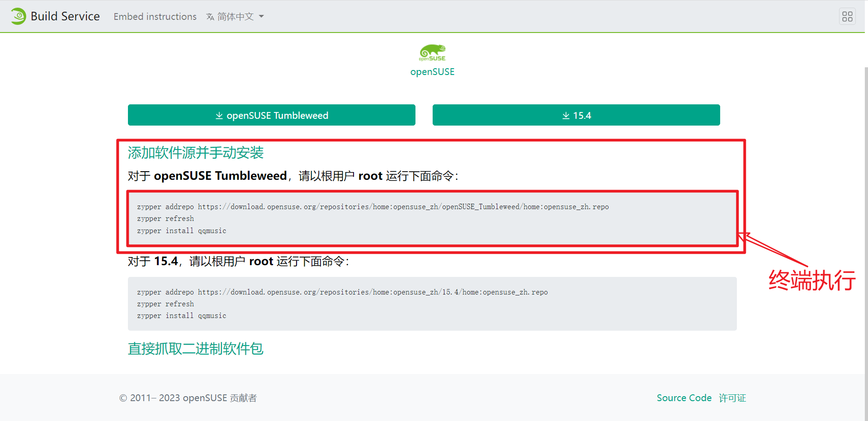Click the 对于 15.4 instruction text

[239, 261]
